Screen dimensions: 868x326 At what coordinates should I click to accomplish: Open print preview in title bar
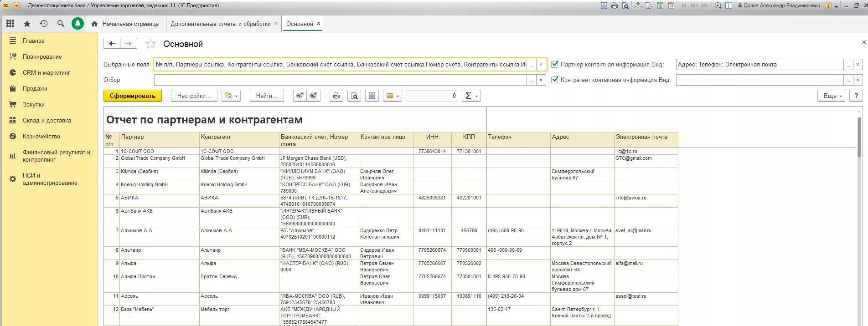[x=625, y=5]
